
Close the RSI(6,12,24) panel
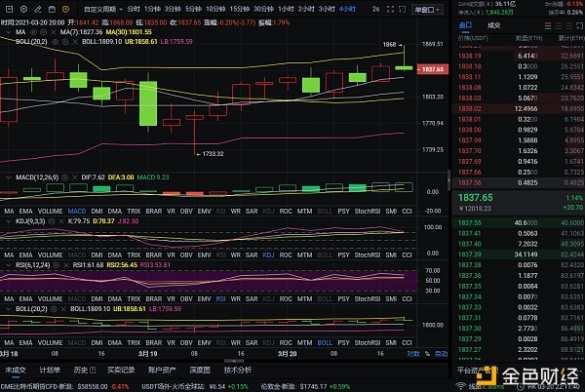pos(66,265)
